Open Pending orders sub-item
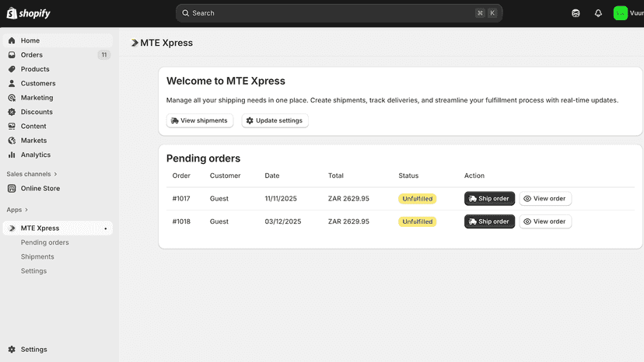Image resolution: width=644 pixels, height=362 pixels. [45, 242]
